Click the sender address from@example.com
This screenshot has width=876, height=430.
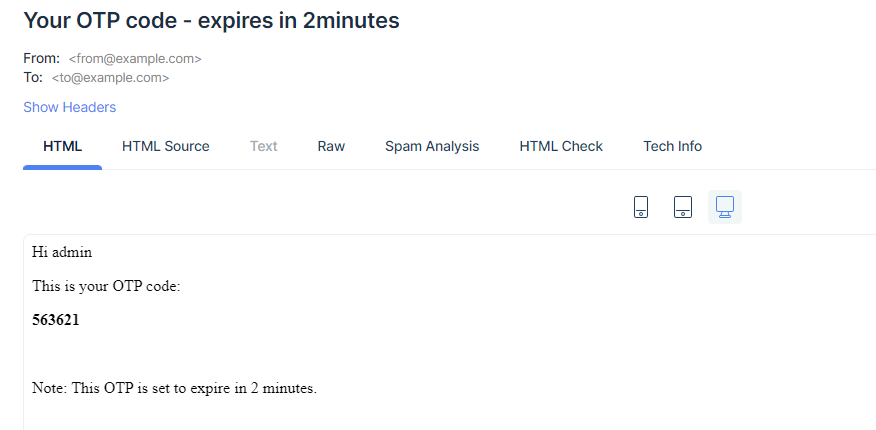[135, 59]
